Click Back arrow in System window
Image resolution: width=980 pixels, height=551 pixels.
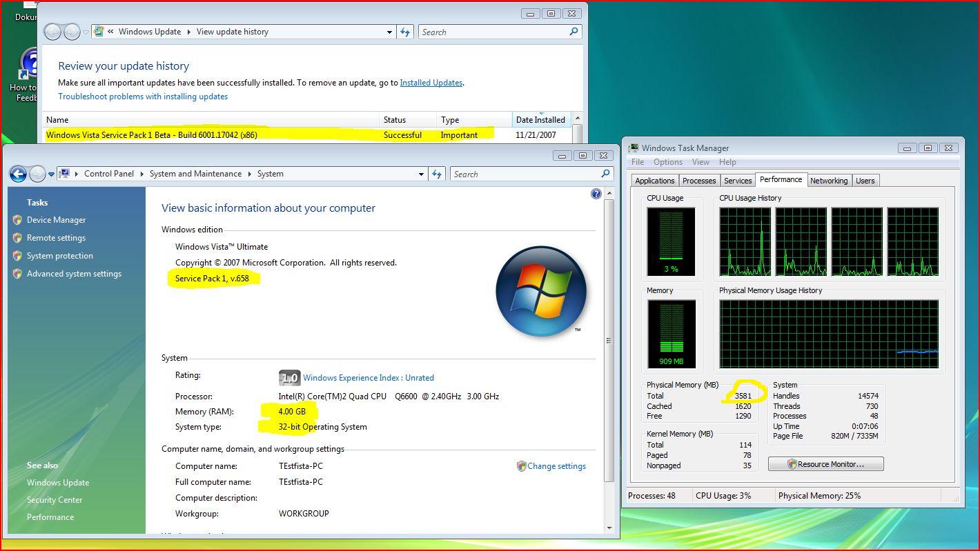tap(19, 174)
